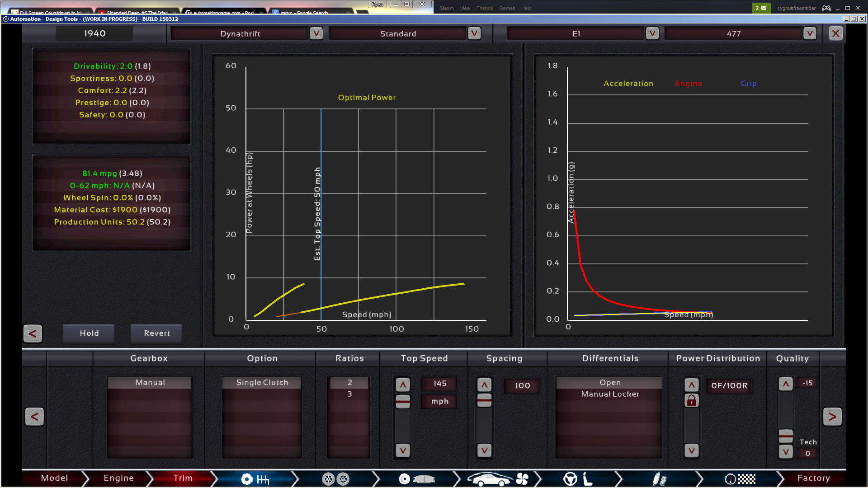This screenshot has width=868, height=488.
Task: Open Steam mail notifications icon
Action: coord(761,8)
